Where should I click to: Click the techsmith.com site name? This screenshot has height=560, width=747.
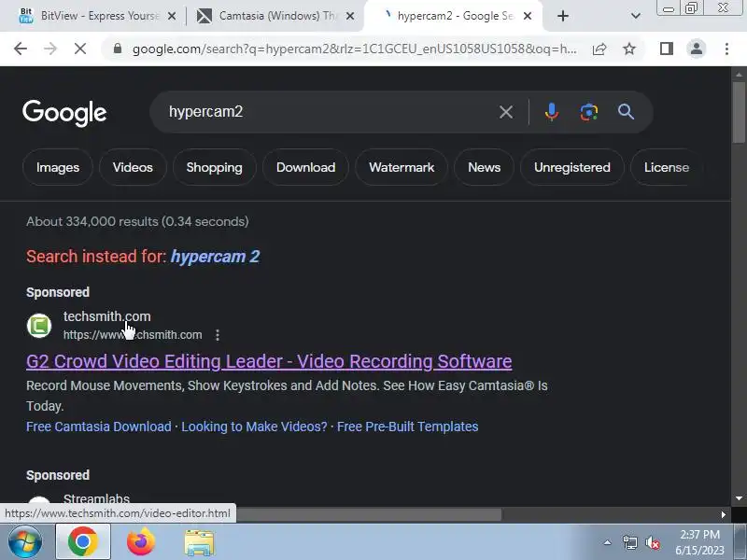click(x=107, y=316)
